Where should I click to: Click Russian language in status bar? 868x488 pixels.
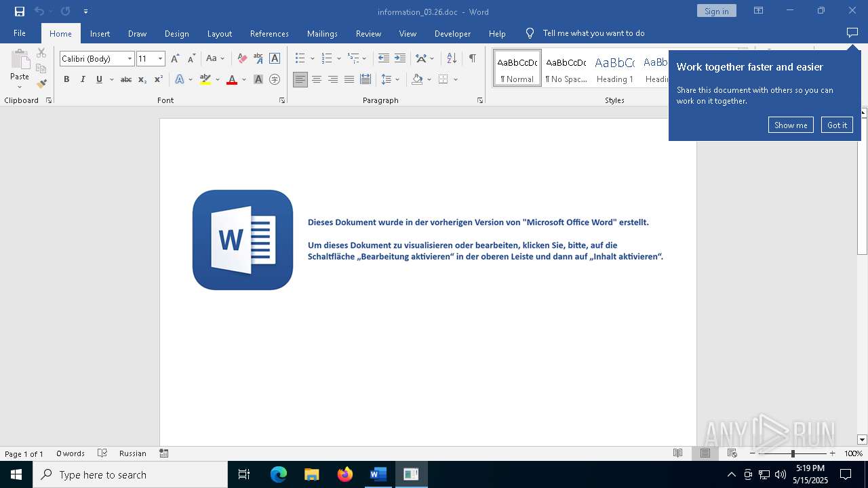coord(132,453)
